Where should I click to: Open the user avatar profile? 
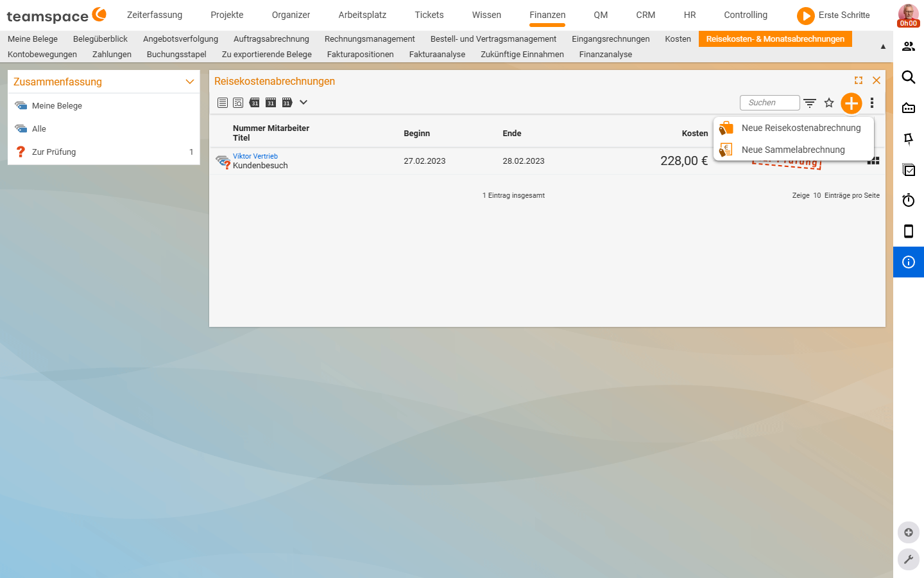coord(908,14)
